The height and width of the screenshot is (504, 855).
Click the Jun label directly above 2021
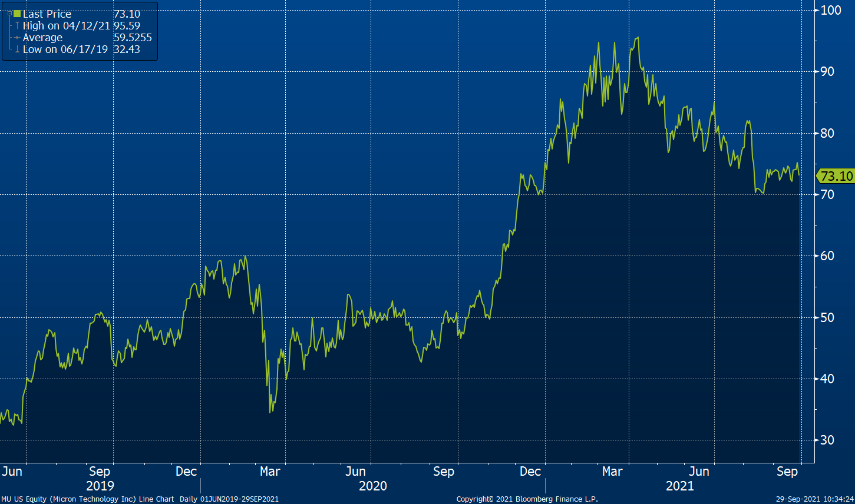[699, 472]
